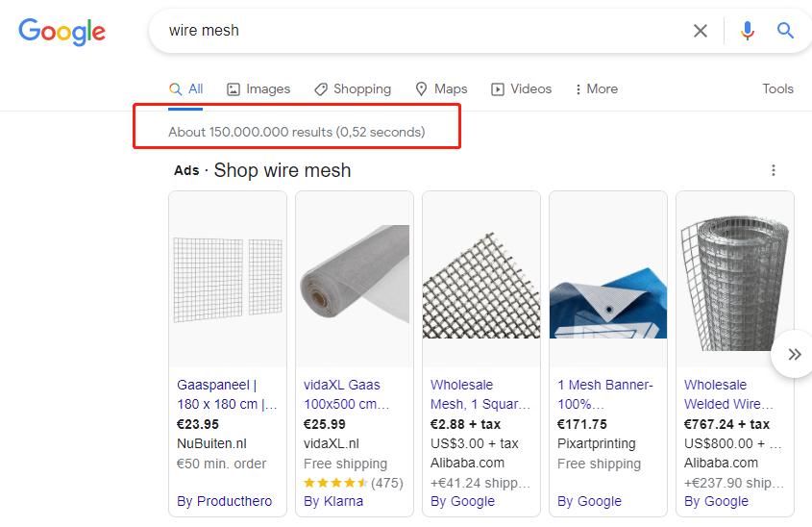
Task: Click the woven wire mesh product thumbnail
Action: [x=481, y=280]
